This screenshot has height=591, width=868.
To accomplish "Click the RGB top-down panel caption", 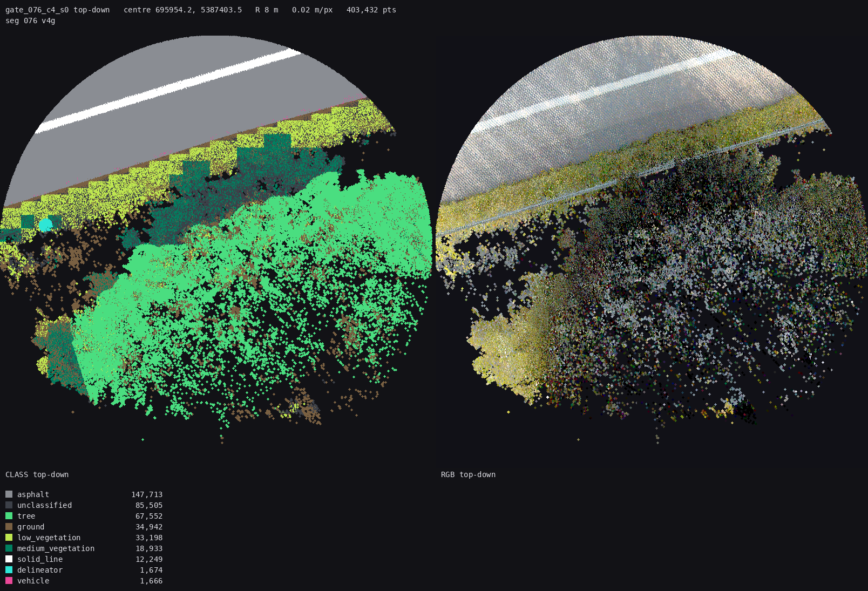I will (468, 474).
